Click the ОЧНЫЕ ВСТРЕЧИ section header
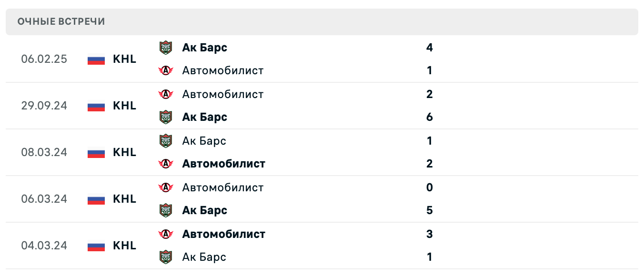 click(x=61, y=22)
